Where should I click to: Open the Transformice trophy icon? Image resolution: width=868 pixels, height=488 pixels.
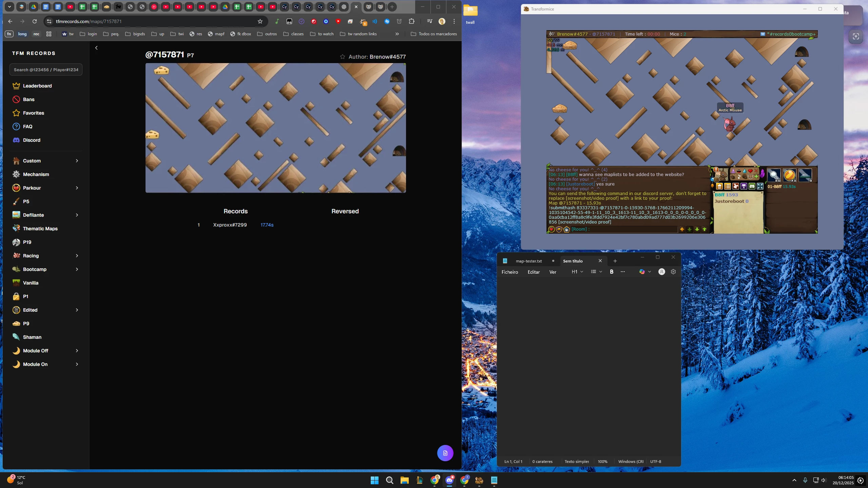744,186
